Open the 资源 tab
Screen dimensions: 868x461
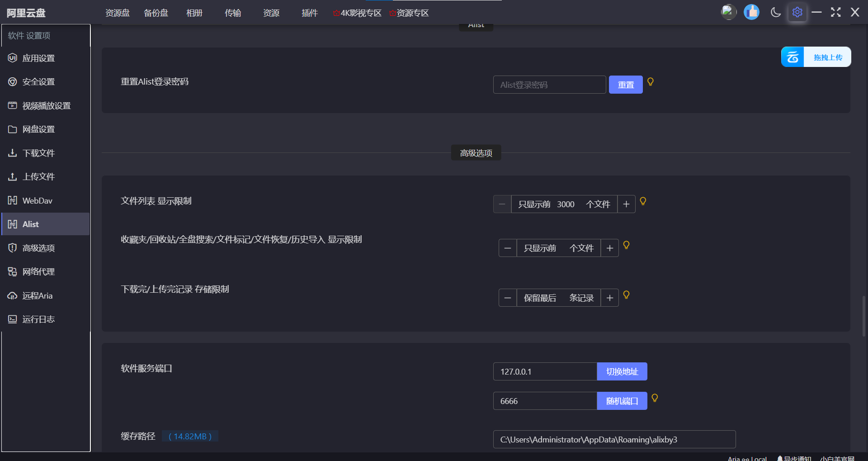point(271,13)
